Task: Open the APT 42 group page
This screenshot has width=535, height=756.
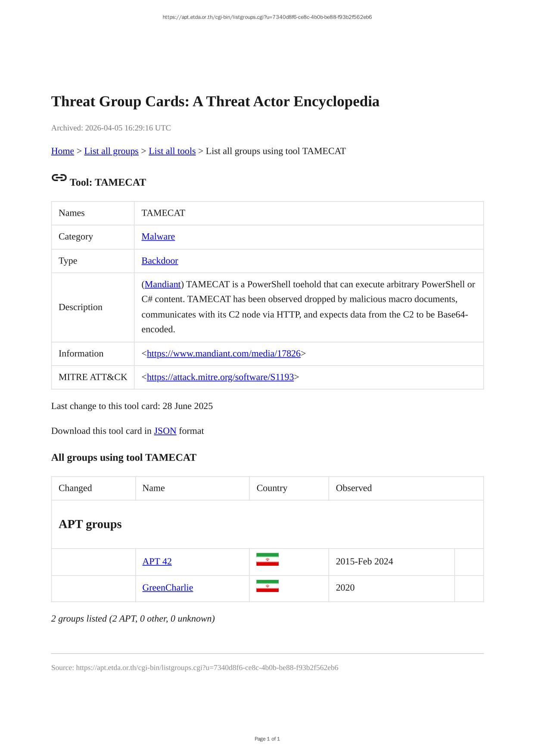Action: pyautogui.click(x=157, y=562)
